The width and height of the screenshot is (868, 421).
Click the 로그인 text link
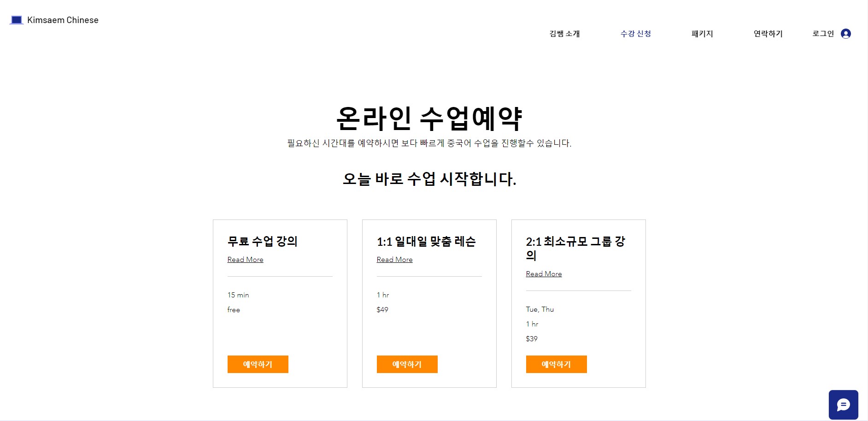823,34
